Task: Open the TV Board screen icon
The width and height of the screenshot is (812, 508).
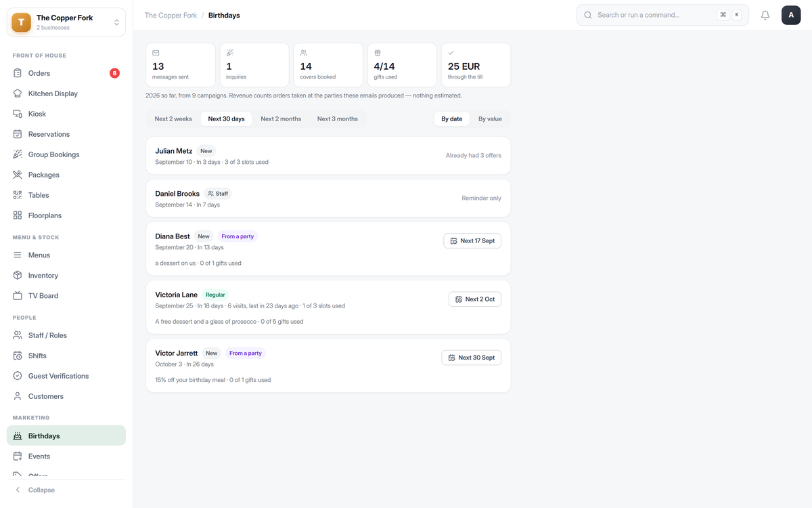Action: pyautogui.click(x=18, y=296)
